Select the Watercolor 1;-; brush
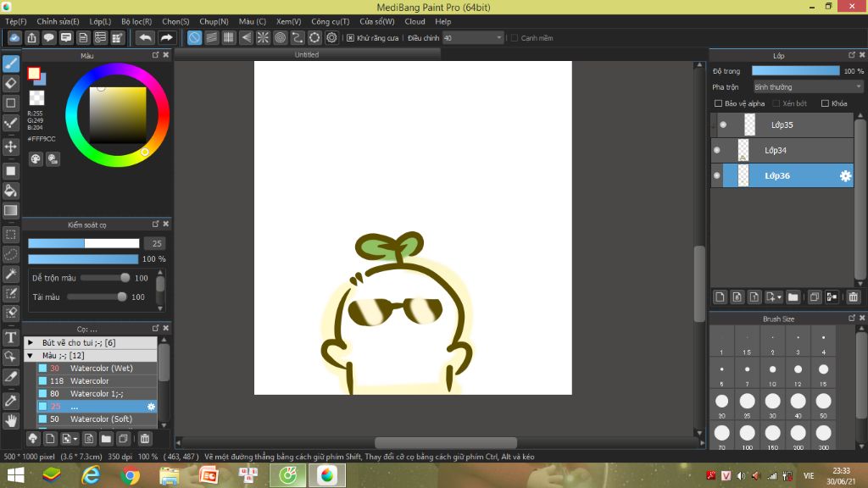 pos(97,393)
